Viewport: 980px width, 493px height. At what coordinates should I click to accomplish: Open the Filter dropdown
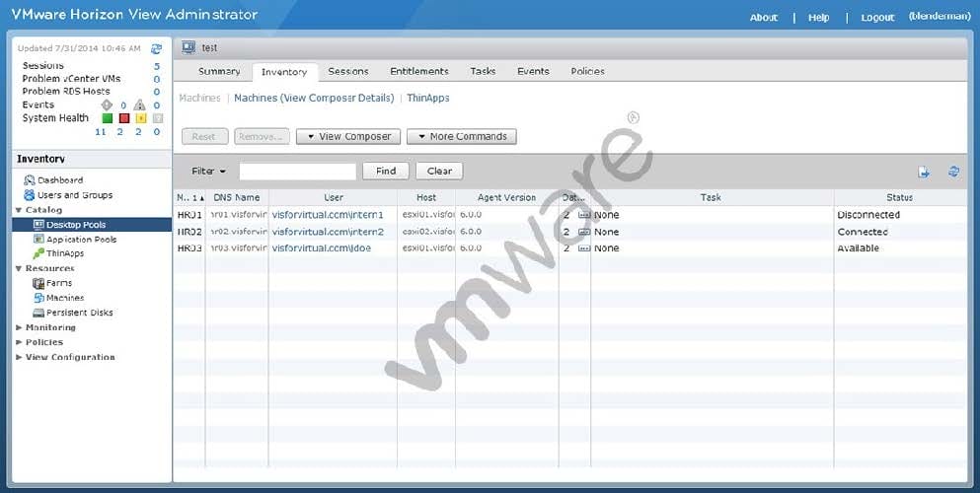tap(209, 171)
